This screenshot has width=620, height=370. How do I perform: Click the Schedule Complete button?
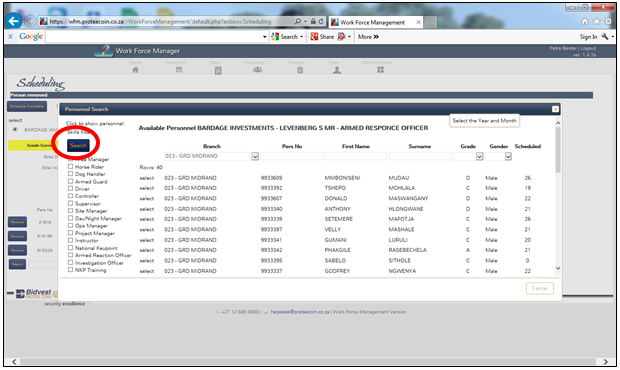click(x=27, y=106)
